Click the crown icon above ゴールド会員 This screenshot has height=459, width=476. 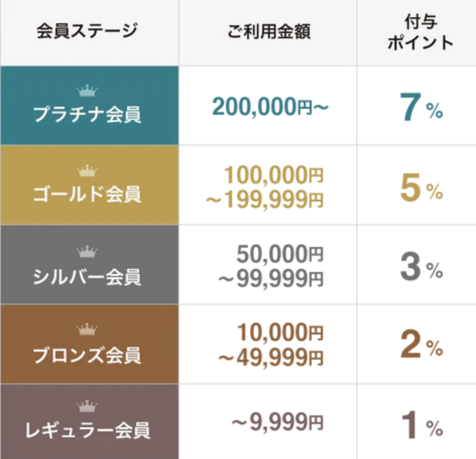(87, 171)
